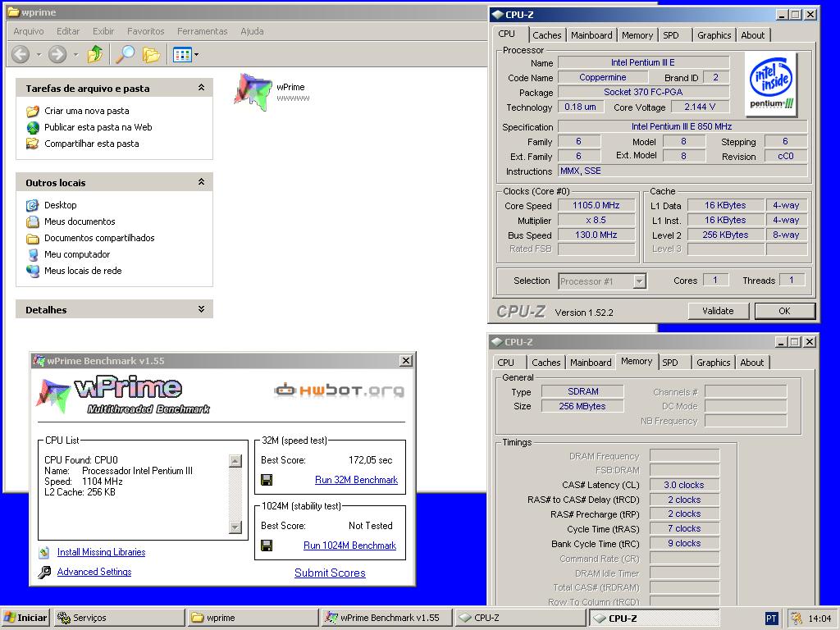Click the Core Voltage value 2.144 V

(700, 107)
